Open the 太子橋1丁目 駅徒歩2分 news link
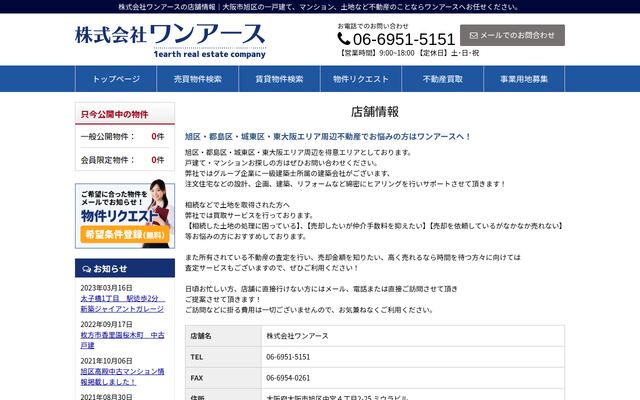Image resolution: width=640 pixels, height=400 pixels. (122, 304)
